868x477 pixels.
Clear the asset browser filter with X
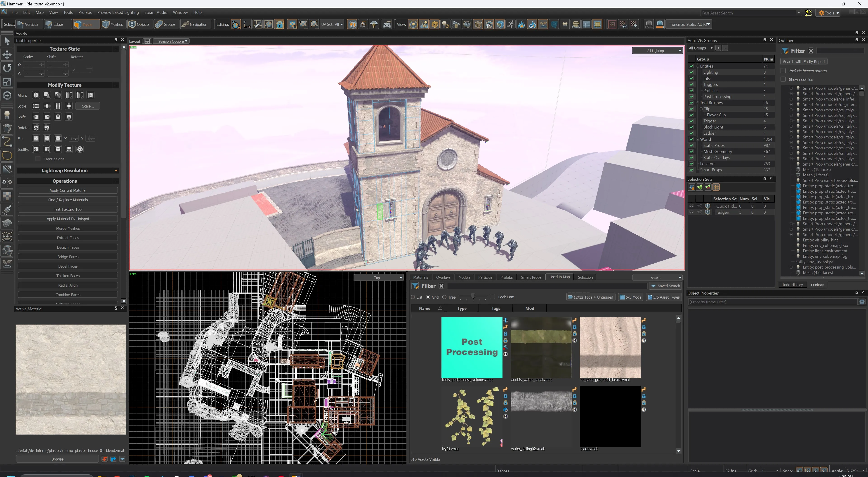click(441, 286)
